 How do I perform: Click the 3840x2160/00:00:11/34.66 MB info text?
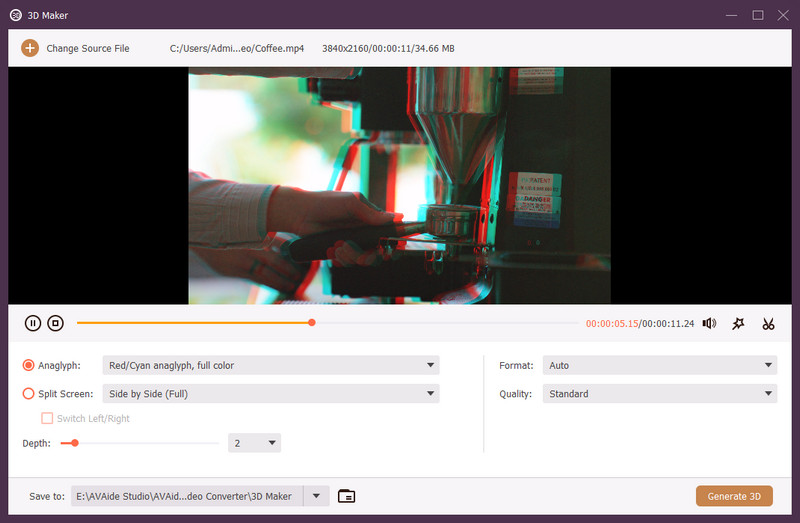point(388,48)
